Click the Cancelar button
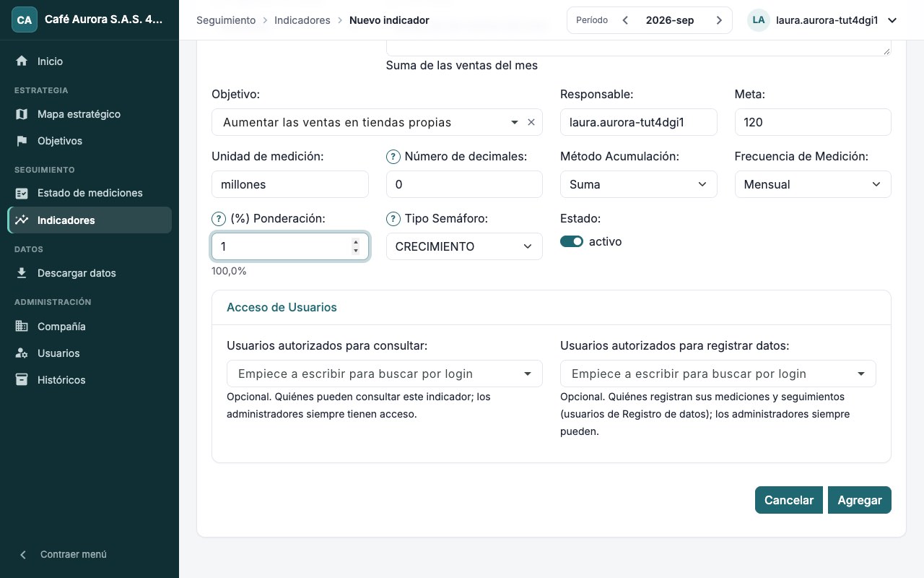 pyautogui.click(x=789, y=500)
